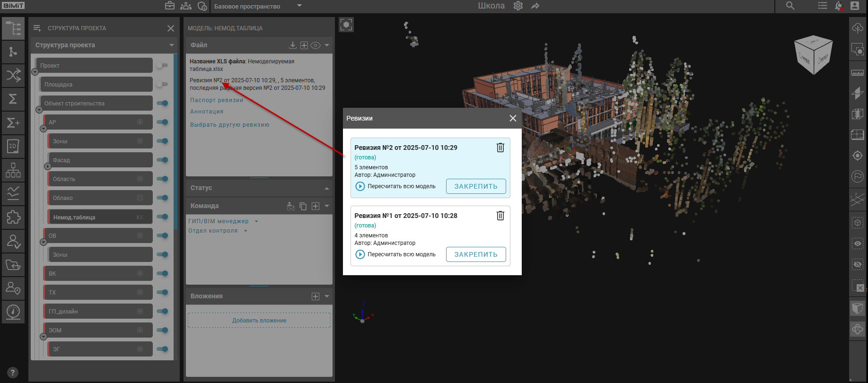Expand the Статус panel section
Image resolution: width=868 pixels, height=383 pixels.
tap(326, 188)
